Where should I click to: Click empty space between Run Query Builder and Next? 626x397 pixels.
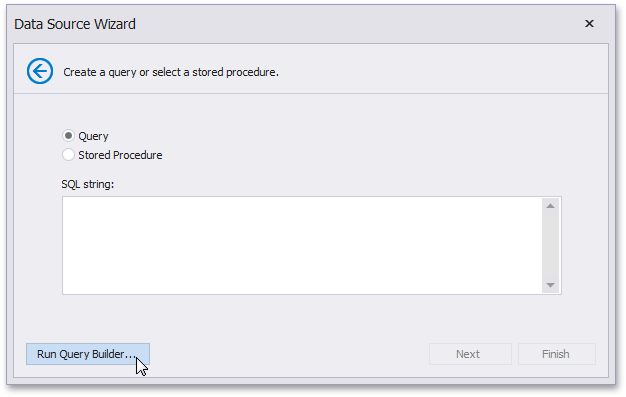tap(289, 354)
